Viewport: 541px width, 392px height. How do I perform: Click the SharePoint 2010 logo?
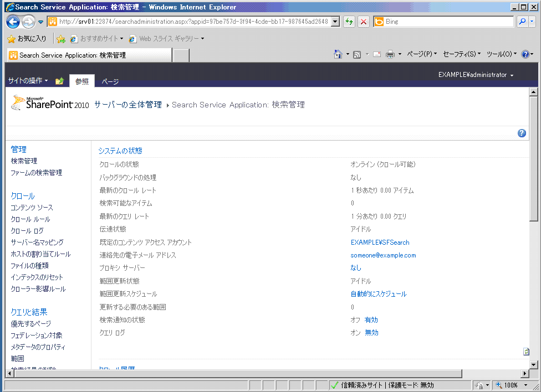[50, 102]
